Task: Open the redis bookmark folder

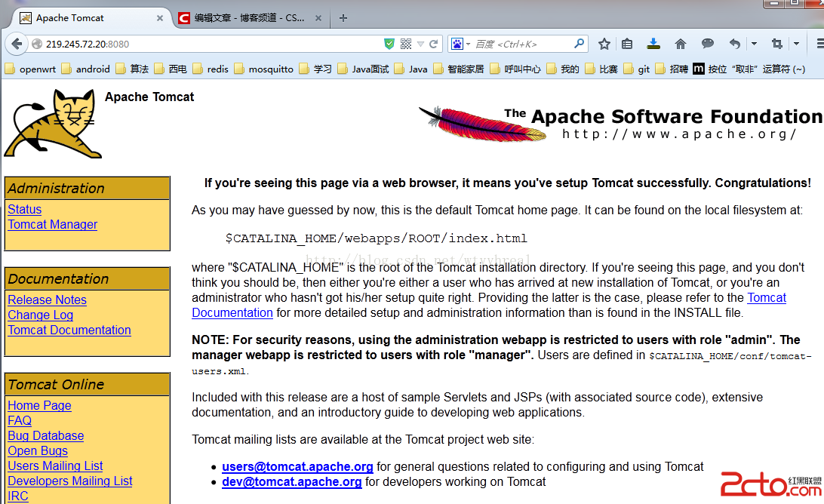Action: pos(211,69)
